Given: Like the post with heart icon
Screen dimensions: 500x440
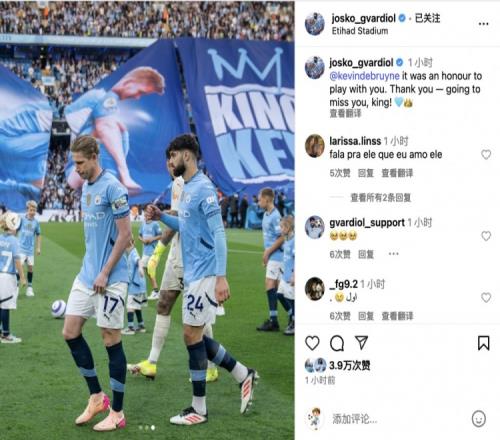Looking at the screenshot, I should pyautogui.click(x=312, y=343).
